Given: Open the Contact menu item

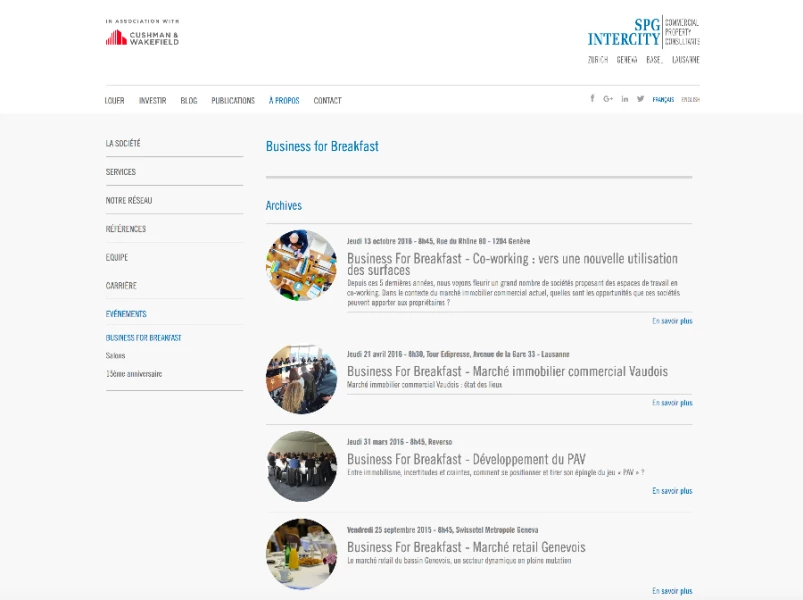Looking at the screenshot, I should pos(327,100).
